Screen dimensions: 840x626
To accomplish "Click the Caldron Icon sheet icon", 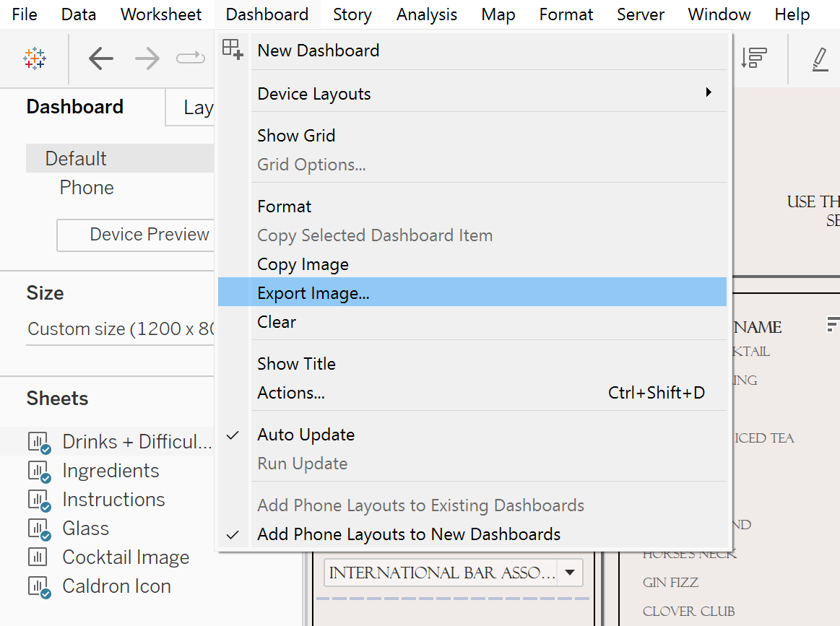I will pyautogui.click(x=38, y=586).
